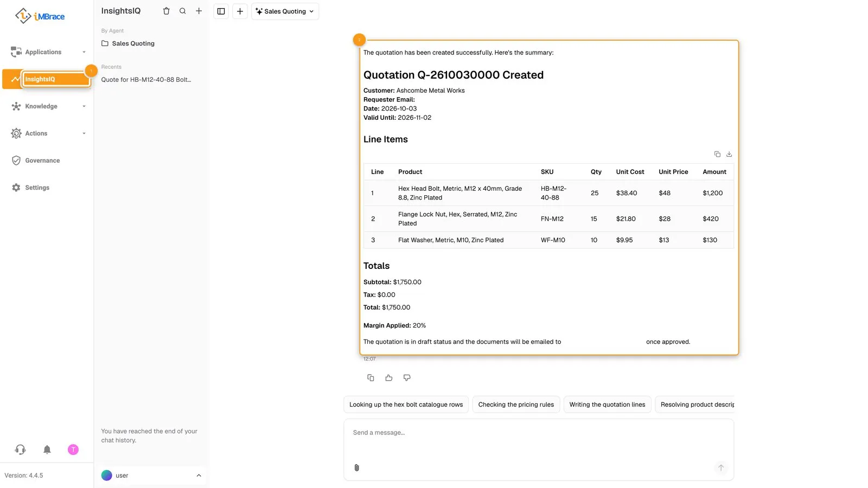Image resolution: width=868 pixels, height=488 pixels.
Task: Click the $1,200 amount cell
Action: tap(712, 193)
